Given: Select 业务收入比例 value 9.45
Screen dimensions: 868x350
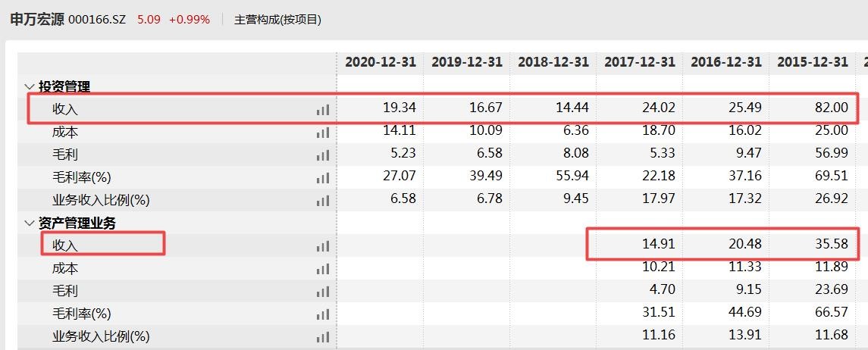Looking at the screenshot, I should coord(575,198).
